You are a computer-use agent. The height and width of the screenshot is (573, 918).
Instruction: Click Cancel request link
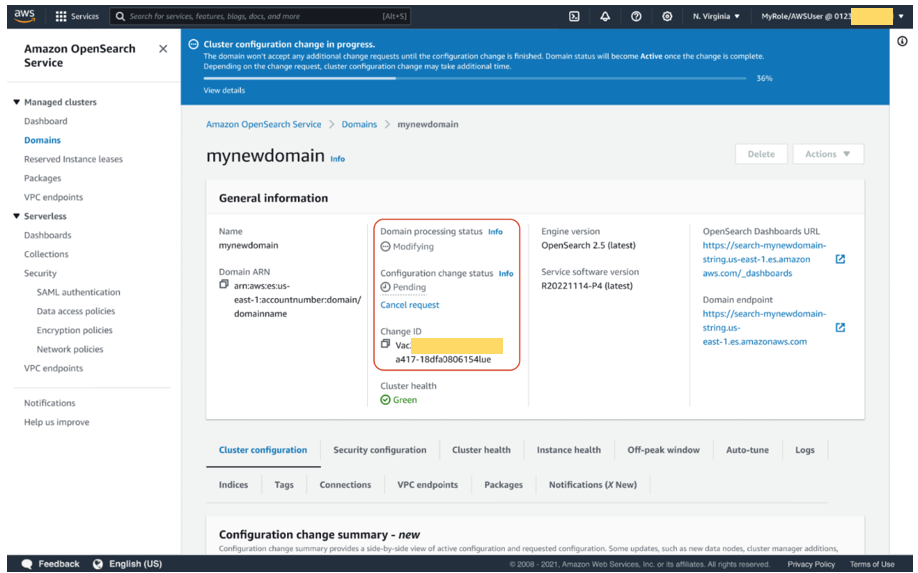pyautogui.click(x=410, y=305)
